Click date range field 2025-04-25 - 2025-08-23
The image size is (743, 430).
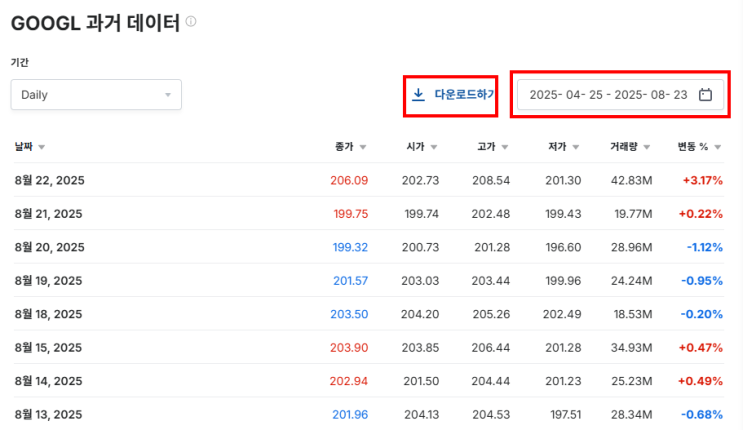coord(620,95)
